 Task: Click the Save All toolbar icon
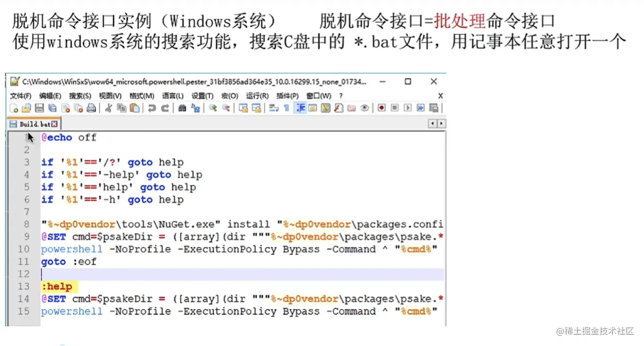click(x=52, y=108)
